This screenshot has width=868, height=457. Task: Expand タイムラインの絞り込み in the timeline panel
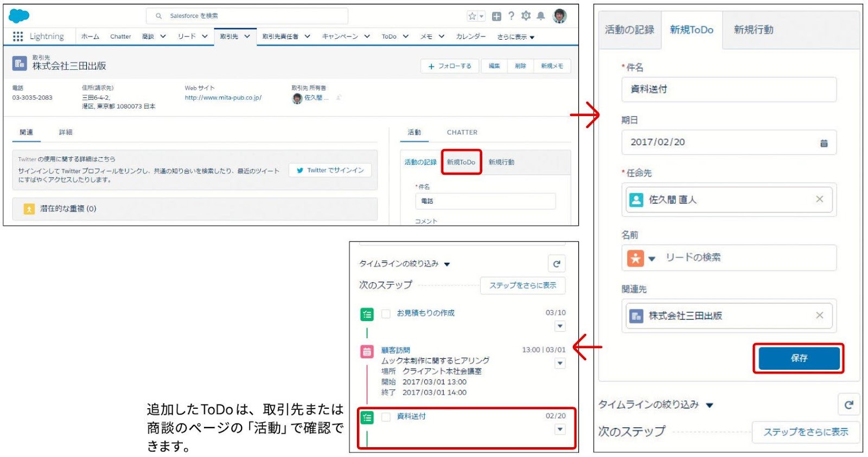click(405, 264)
